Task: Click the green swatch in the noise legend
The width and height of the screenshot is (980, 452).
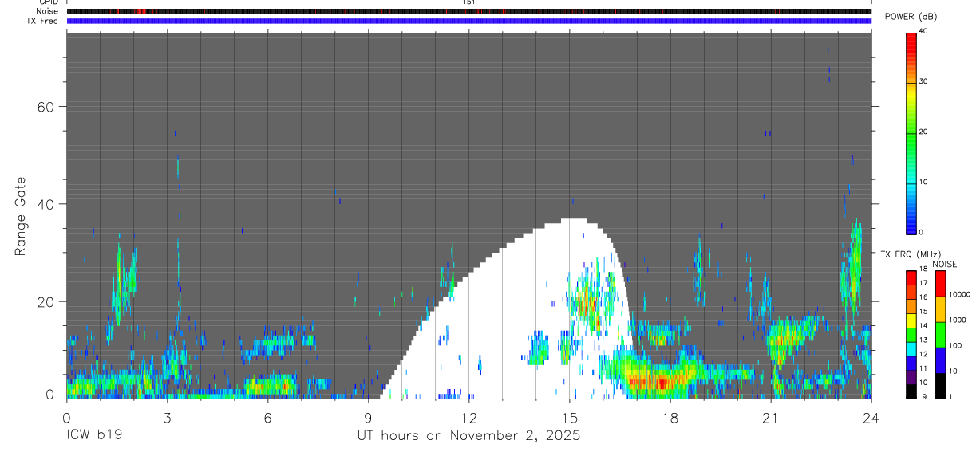Action: [940, 335]
